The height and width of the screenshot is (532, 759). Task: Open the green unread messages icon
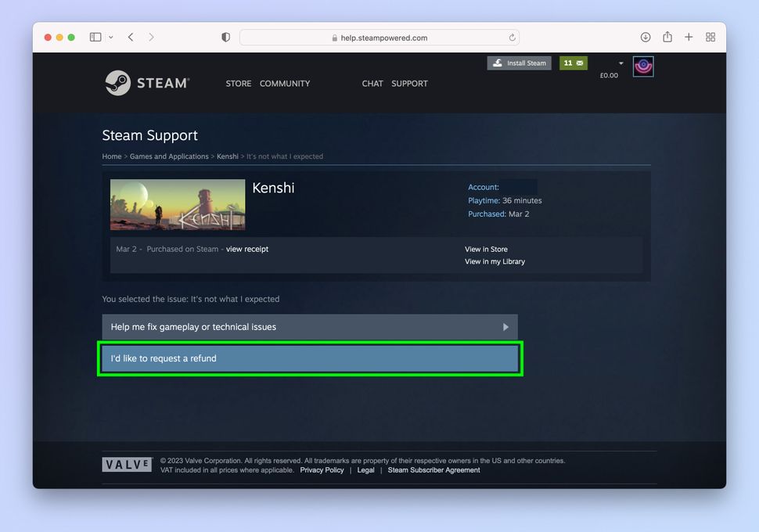(x=574, y=63)
